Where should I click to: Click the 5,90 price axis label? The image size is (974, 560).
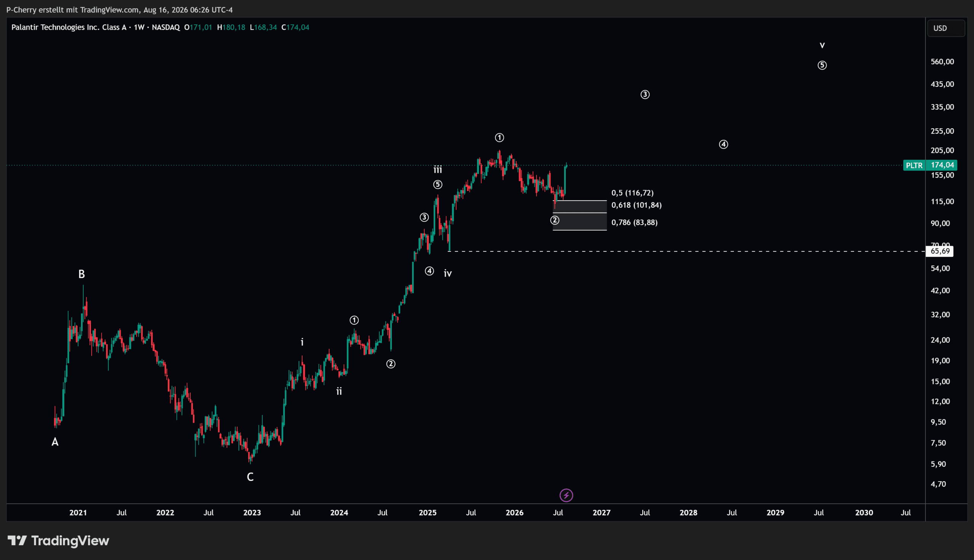click(938, 464)
